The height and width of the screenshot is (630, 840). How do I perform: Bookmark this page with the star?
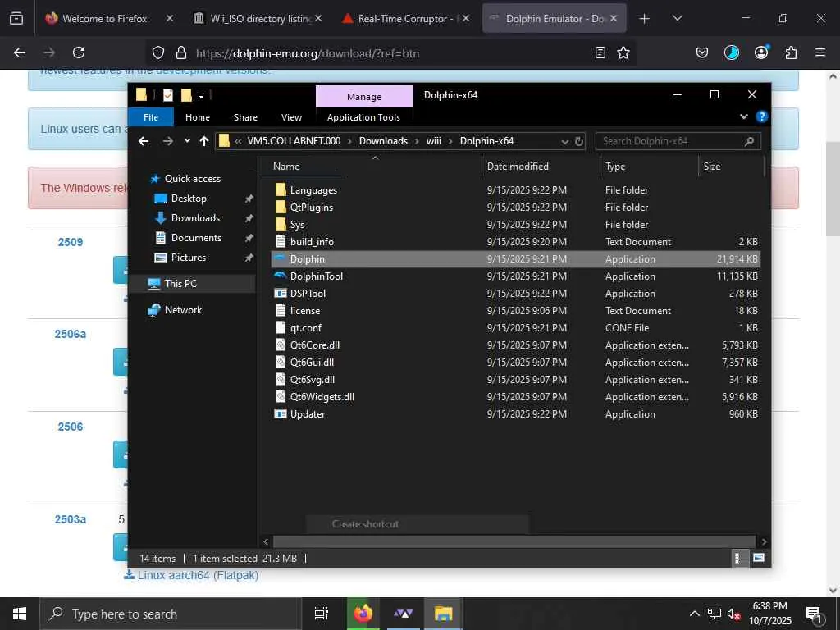(x=623, y=53)
